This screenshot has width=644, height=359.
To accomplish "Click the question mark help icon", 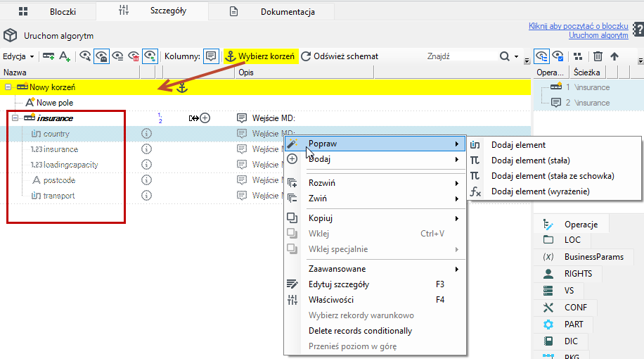I will click(638, 30).
